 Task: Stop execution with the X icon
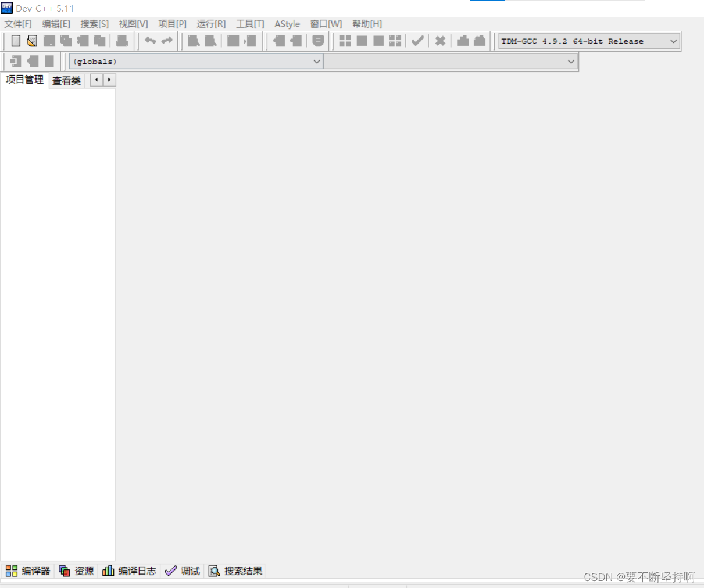tap(440, 41)
